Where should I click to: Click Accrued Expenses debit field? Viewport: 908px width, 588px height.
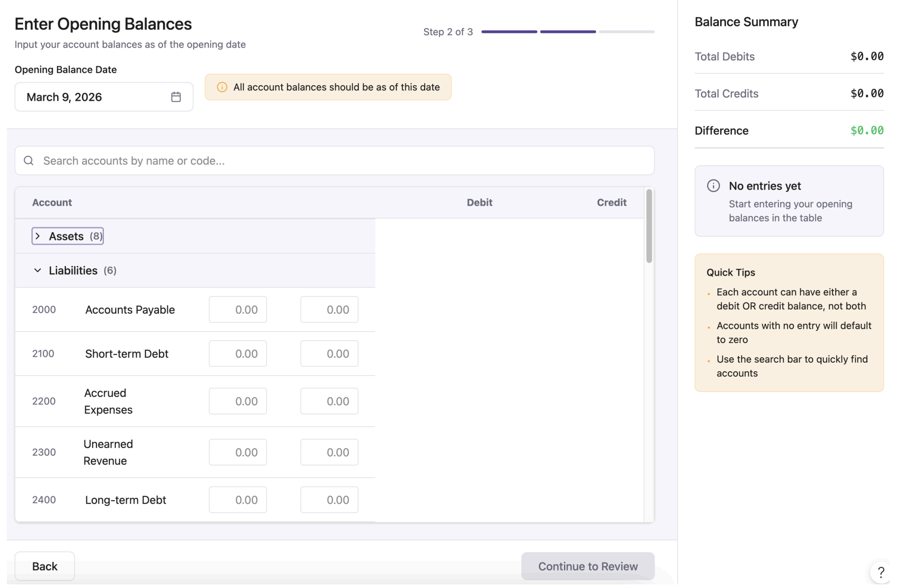point(238,402)
